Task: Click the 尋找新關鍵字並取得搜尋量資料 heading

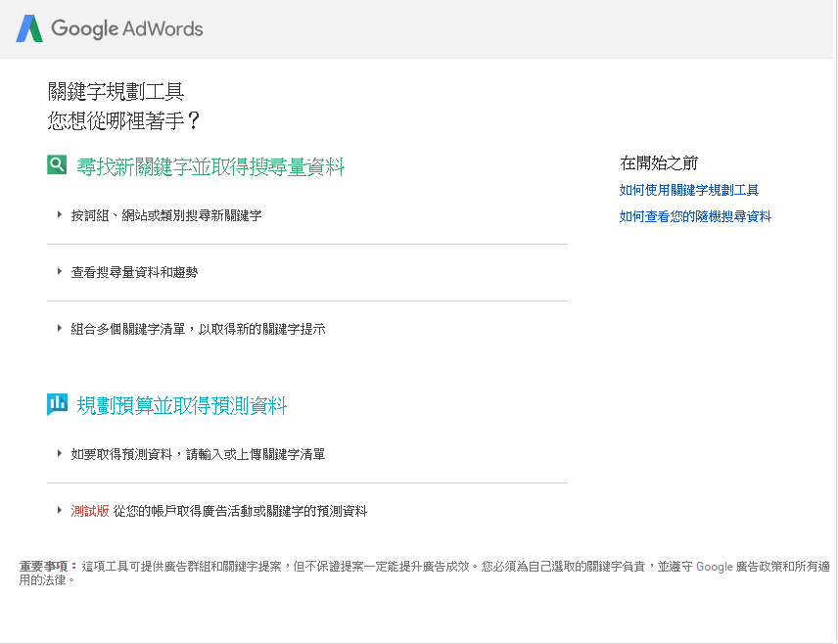Action: pos(210,167)
